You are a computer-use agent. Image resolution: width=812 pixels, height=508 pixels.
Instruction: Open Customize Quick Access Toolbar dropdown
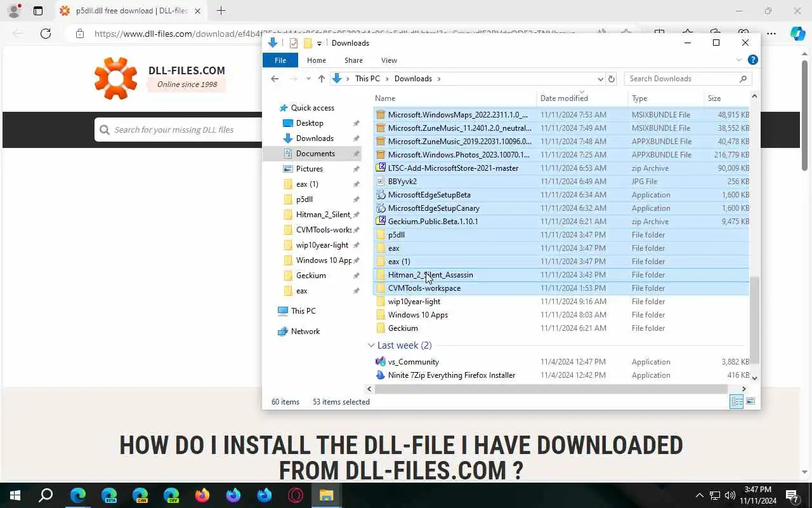point(319,43)
